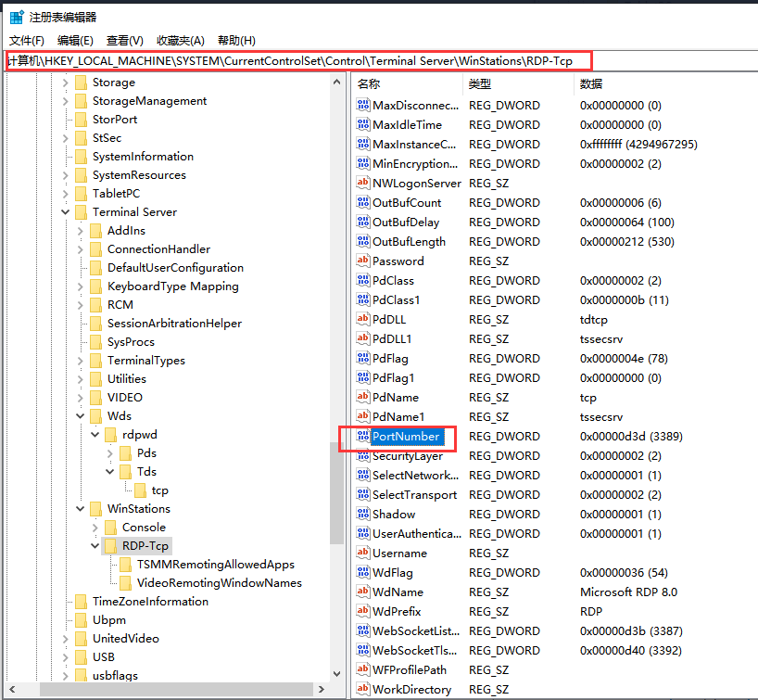Screen dimensions: 758x700
Task: Open the 文件(F) menu
Action: click(27, 41)
